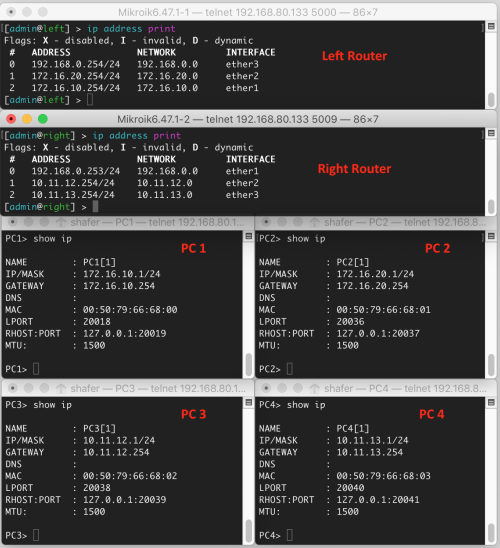Click PC4 gateway value 10.11.13.254
This screenshot has width=500, height=548.
click(370, 452)
